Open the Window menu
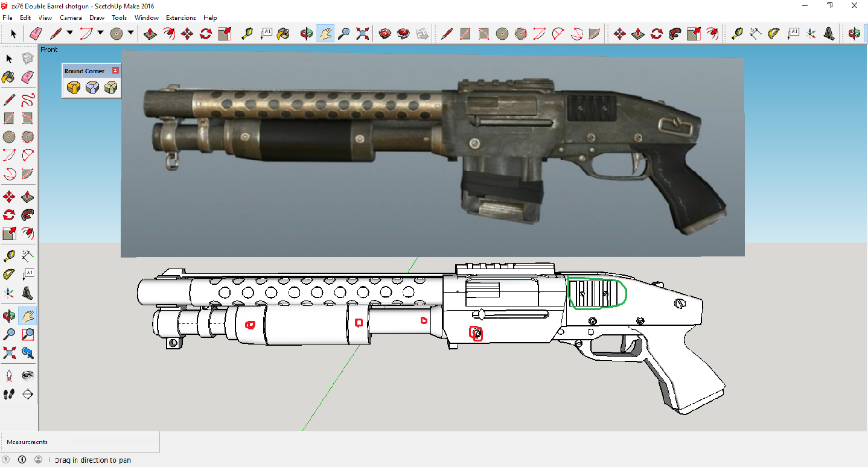868x467 pixels. click(x=147, y=17)
